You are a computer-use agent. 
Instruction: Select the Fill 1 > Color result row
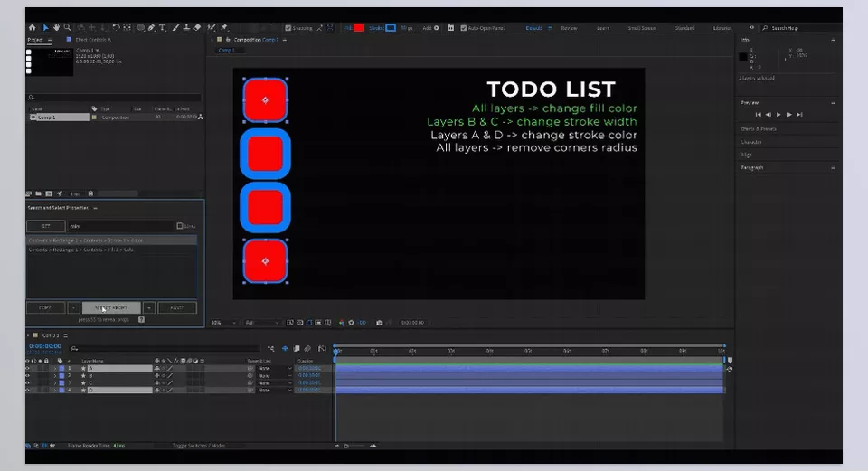tap(112, 250)
